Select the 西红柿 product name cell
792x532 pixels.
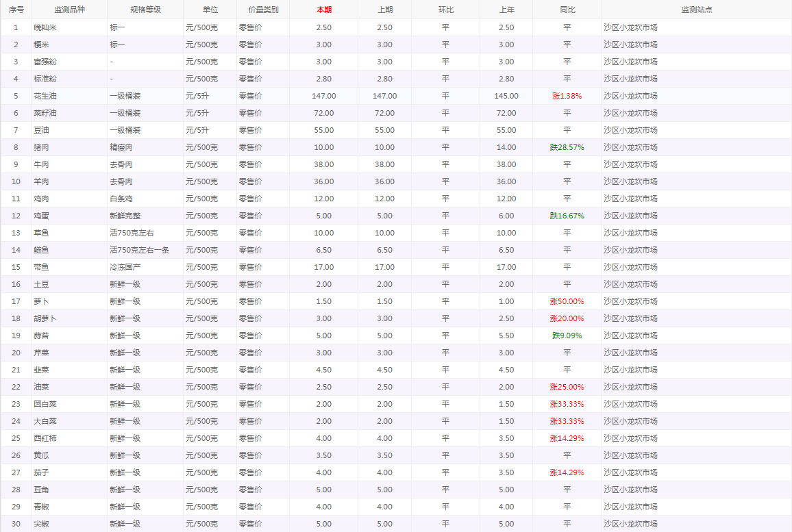pyautogui.click(x=45, y=438)
